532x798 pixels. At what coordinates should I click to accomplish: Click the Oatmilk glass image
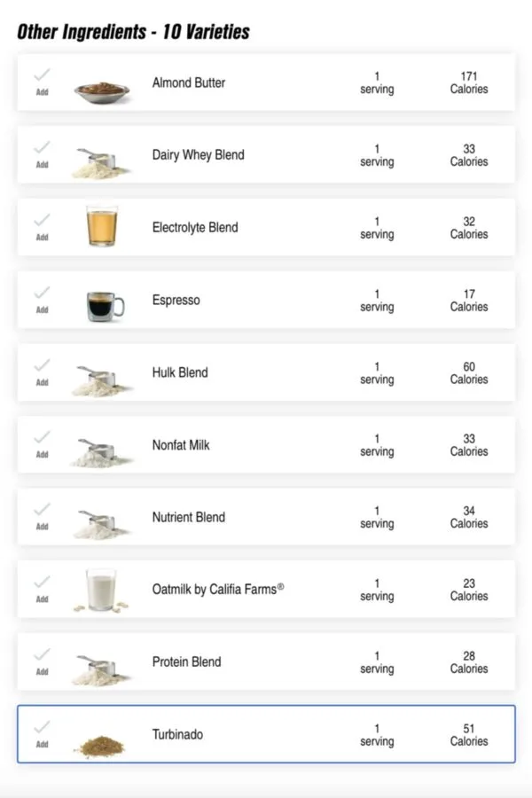pos(101,590)
